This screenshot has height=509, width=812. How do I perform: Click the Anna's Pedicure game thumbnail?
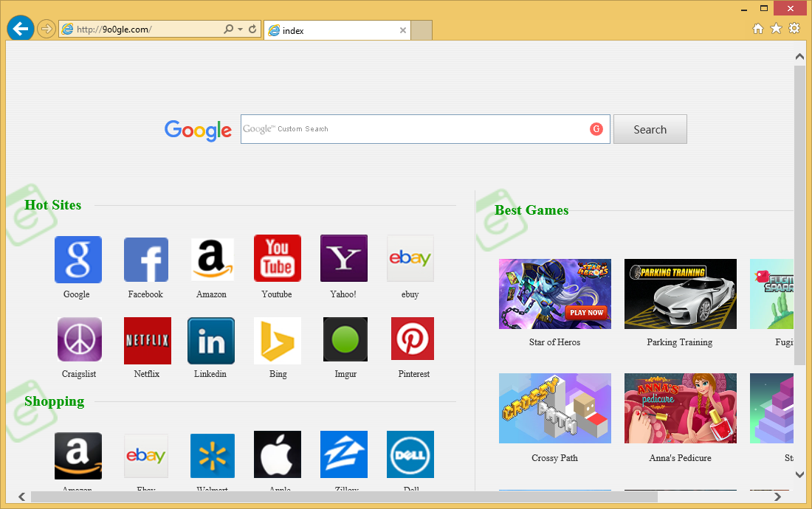tap(681, 408)
